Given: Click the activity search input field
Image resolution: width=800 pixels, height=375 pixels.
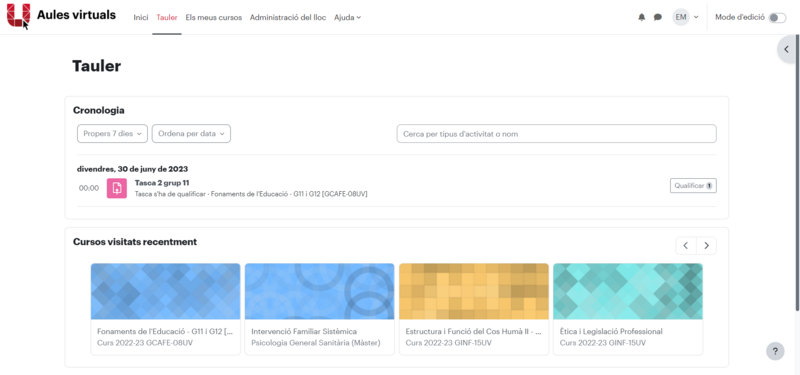Looking at the screenshot, I should point(557,134).
